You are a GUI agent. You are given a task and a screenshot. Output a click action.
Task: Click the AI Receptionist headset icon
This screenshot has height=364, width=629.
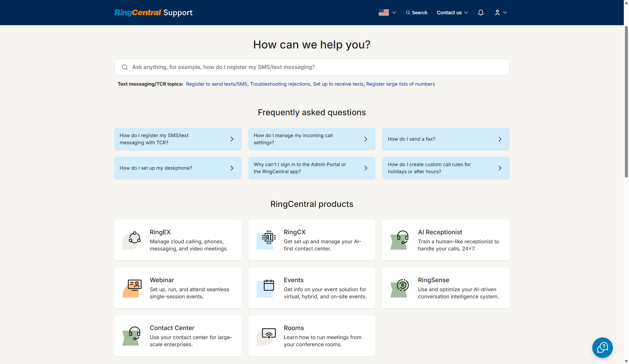coord(400,240)
